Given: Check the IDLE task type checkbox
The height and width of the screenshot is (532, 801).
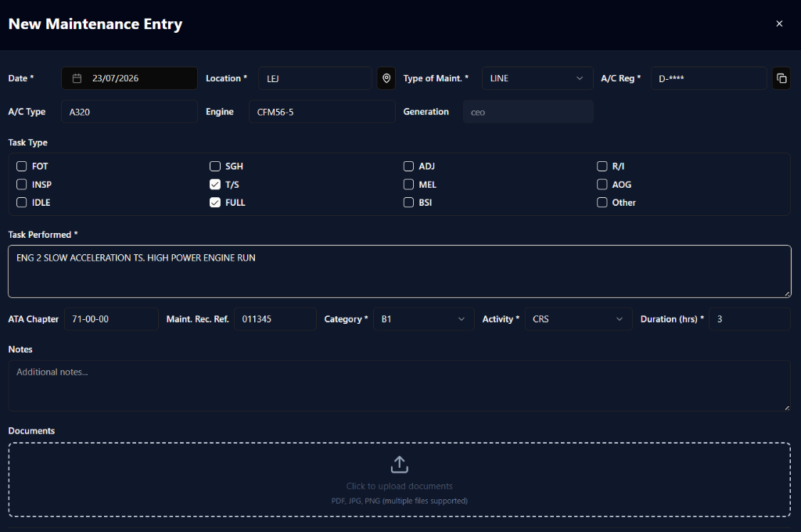Looking at the screenshot, I should 21,203.
